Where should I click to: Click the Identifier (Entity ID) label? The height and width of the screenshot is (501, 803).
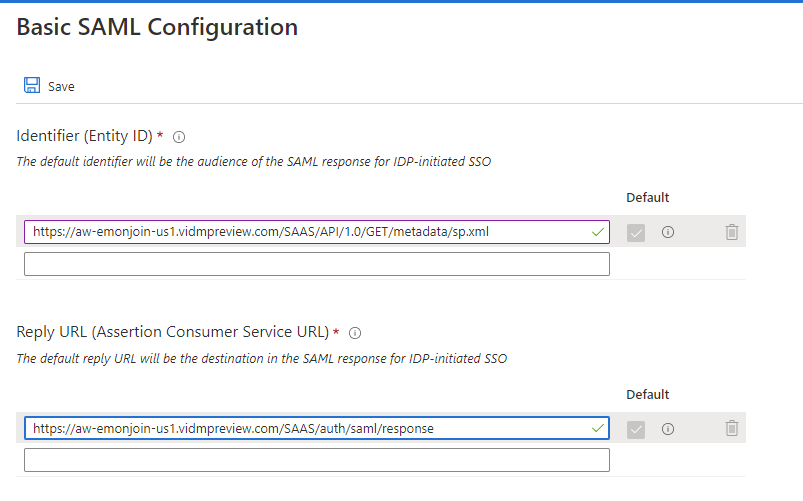click(84, 136)
